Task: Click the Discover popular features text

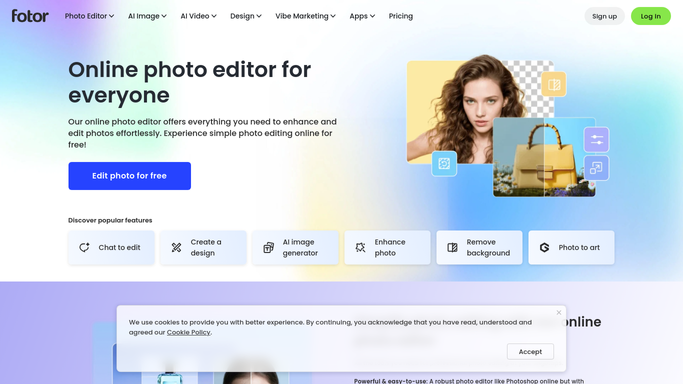Action: [110, 220]
